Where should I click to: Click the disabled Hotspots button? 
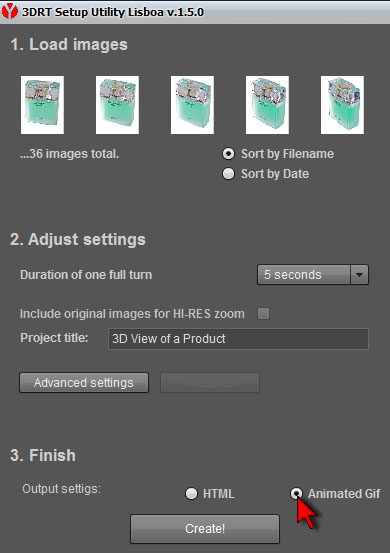point(210,383)
